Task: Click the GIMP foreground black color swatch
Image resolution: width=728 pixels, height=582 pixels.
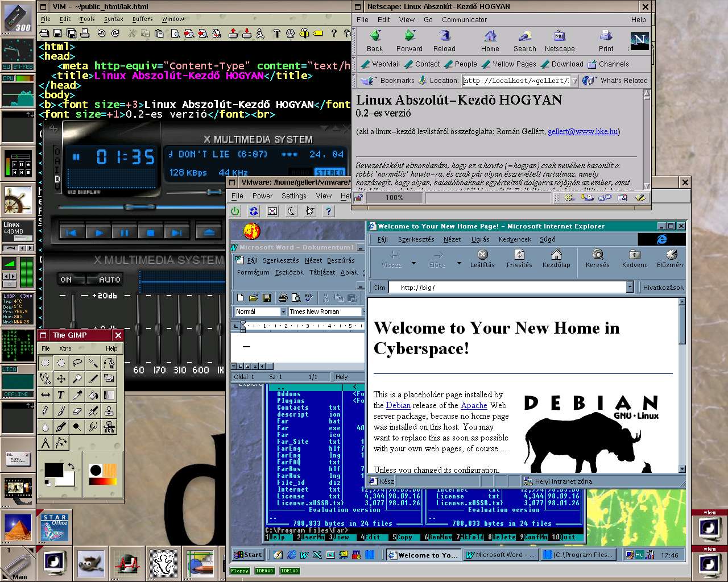Action: pos(53,470)
